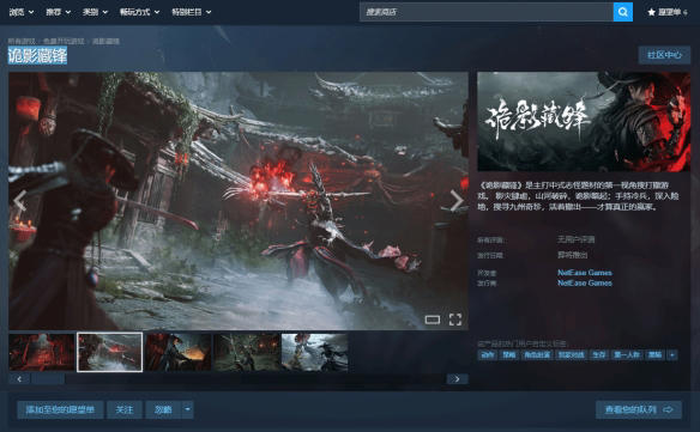Viewport: 700px width, 432px height.
Task: Open the 浏览 dropdown menu
Action: 21,12
